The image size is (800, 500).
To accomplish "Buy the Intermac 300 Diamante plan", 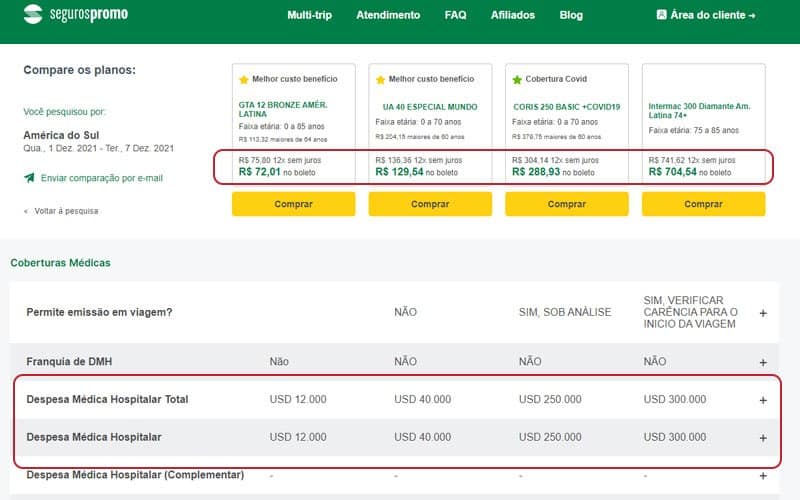I will [x=704, y=204].
